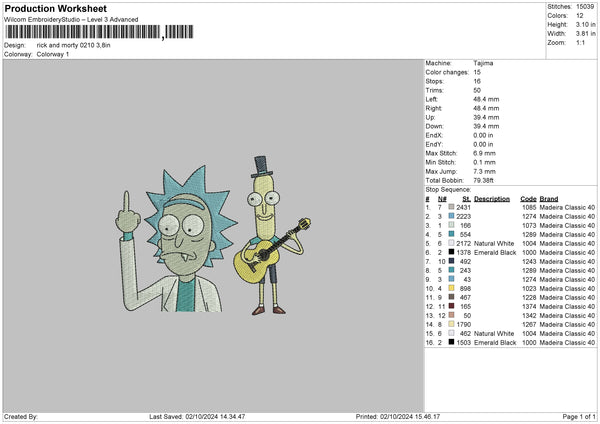Click the 'Stop Sequence:' label

pyautogui.click(x=448, y=190)
